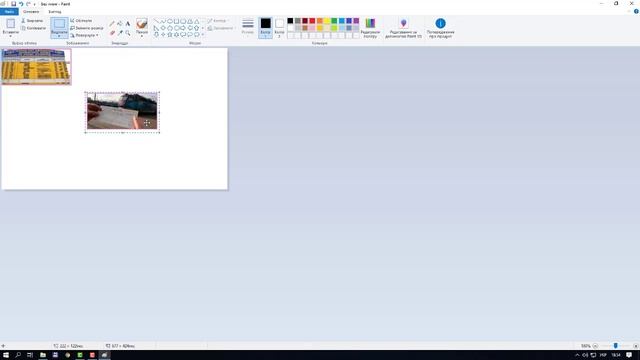Switch to the View ribbon tab
The height and width of the screenshot is (360, 640).
point(55,12)
